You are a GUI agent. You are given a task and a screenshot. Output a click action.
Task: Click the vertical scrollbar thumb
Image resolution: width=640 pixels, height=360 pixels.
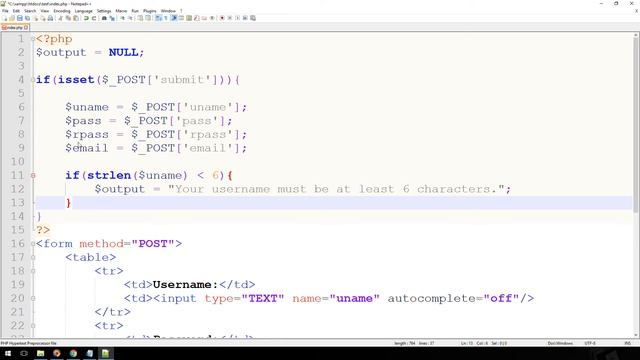click(x=636, y=125)
